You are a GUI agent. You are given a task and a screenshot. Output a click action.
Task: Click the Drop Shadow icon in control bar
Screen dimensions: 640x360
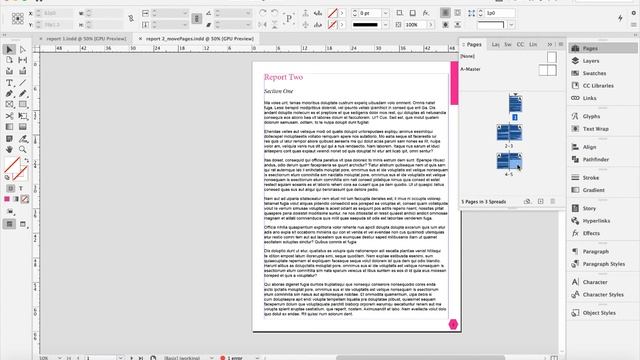(413, 13)
